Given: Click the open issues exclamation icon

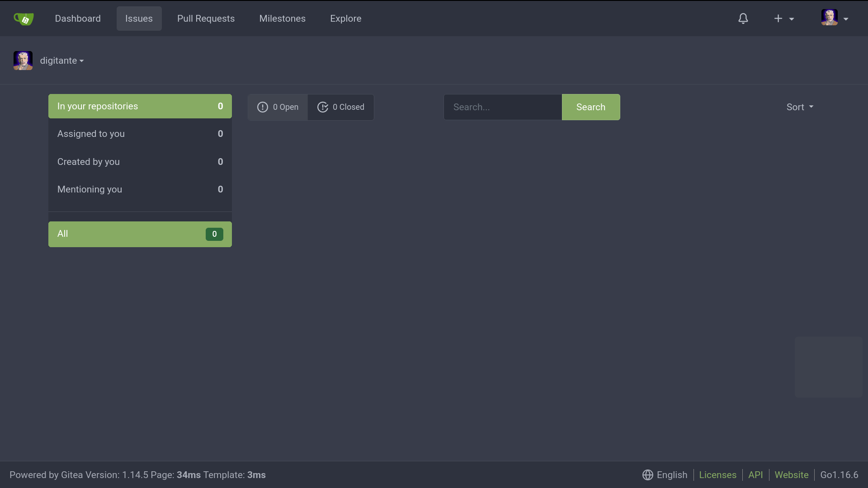Looking at the screenshot, I should click(263, 107).
